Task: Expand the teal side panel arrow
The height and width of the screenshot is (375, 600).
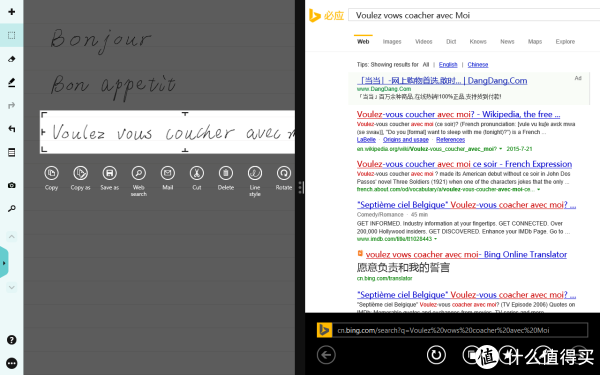Action: 4,263
